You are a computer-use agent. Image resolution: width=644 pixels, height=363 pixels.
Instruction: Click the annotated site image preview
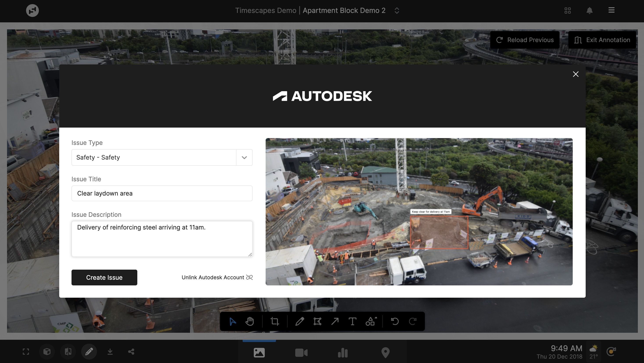point(419,212)
